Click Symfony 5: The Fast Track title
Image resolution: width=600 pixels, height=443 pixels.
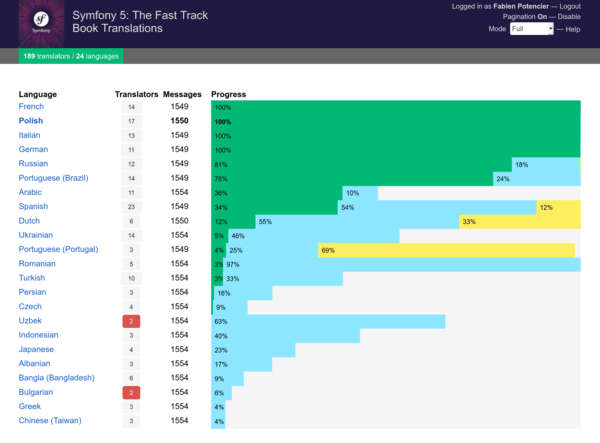pos(140,15)
